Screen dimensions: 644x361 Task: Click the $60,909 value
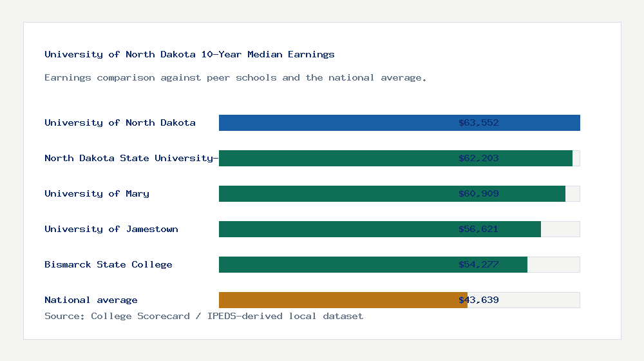(478, 193)
